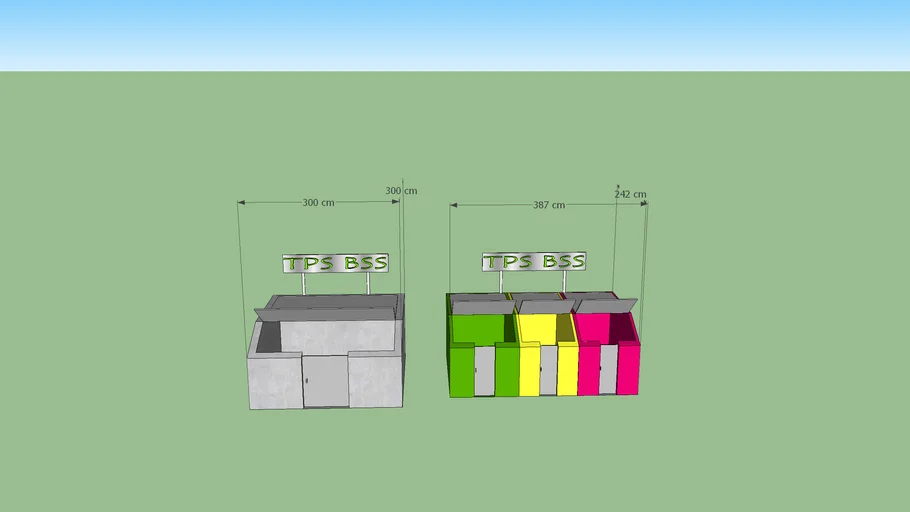Click the gray door on concrete bin

(325, 381)
